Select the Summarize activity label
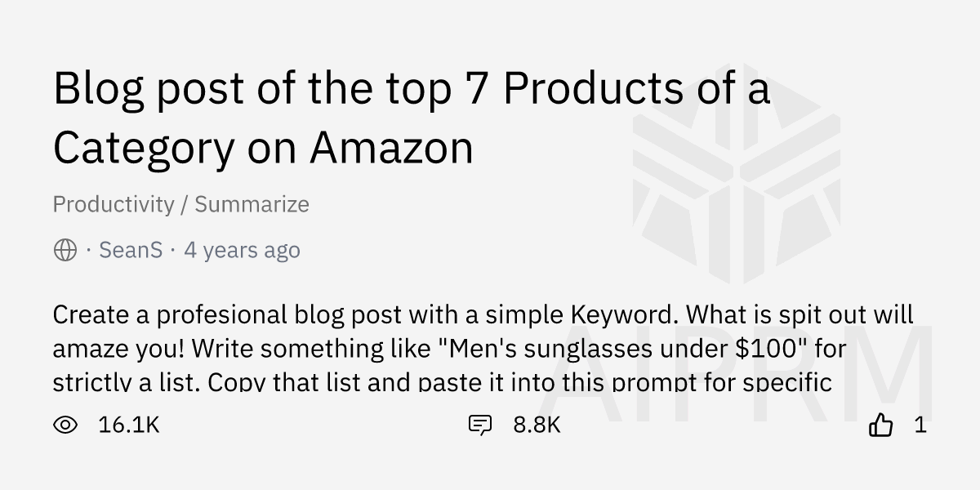 [252, 204]
